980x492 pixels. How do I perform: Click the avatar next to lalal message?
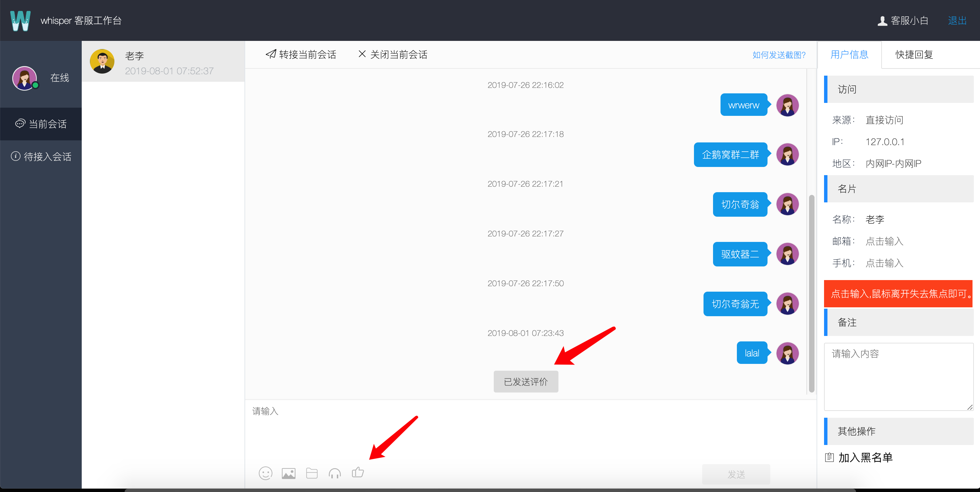pos(787,353)
